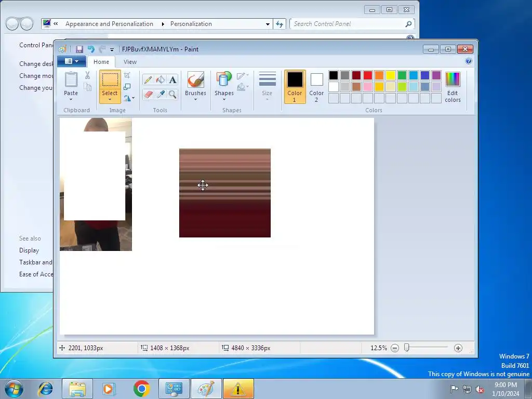Click the Undo arrow in quick access toolbar
The width and height of the screenshot is (532, 399).
90,49
